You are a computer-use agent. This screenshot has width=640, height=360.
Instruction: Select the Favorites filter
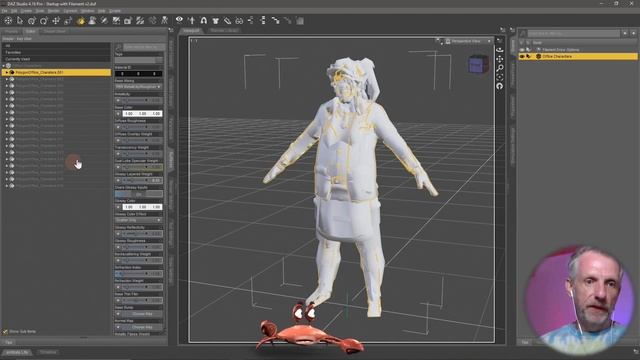56,52
